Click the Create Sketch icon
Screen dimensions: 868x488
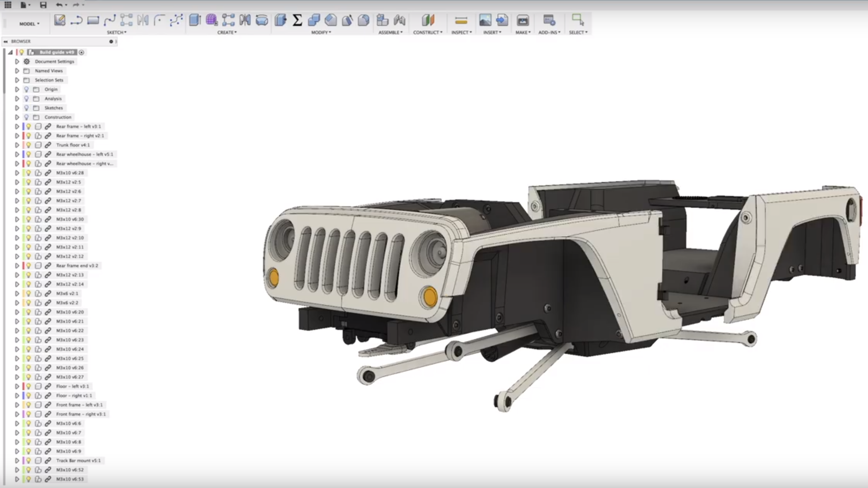(60, 20)
